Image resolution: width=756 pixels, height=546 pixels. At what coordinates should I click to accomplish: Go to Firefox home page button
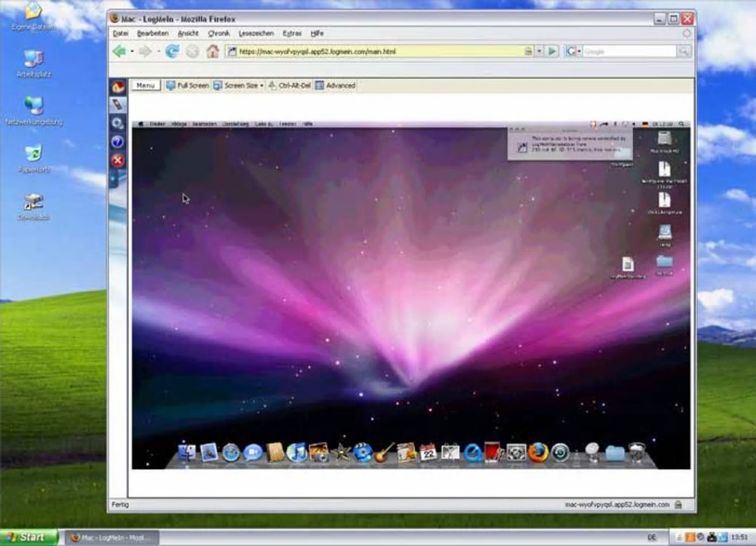tap(213, 51)
